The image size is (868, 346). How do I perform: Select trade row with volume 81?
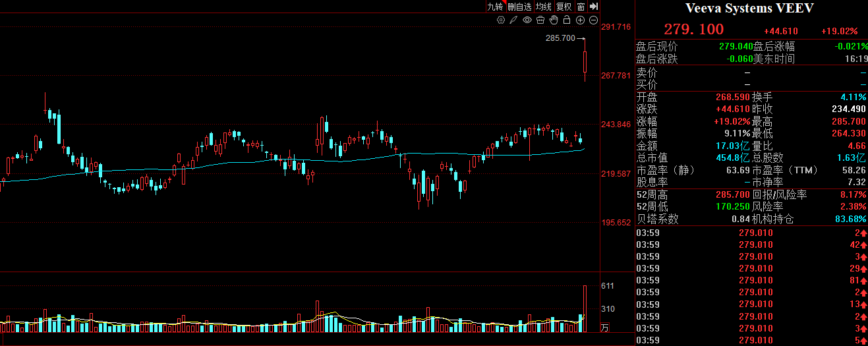pos(751,280)
